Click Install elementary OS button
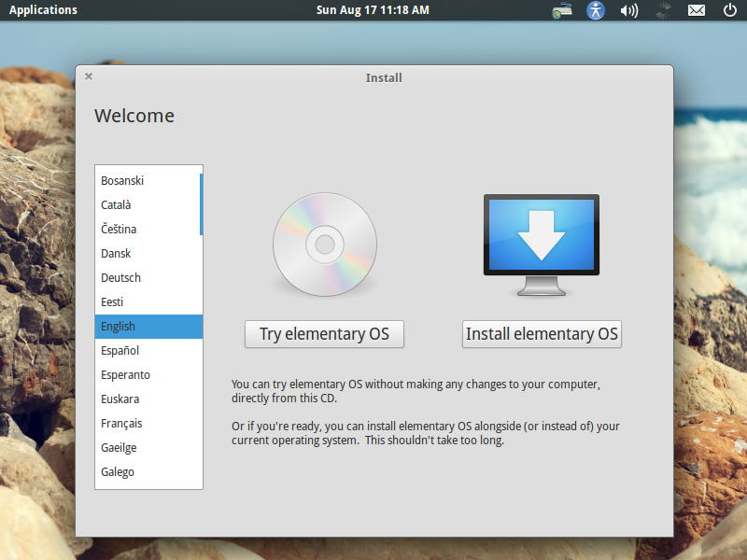The height and width of the screenshot is (560, 747). [542, 334]
